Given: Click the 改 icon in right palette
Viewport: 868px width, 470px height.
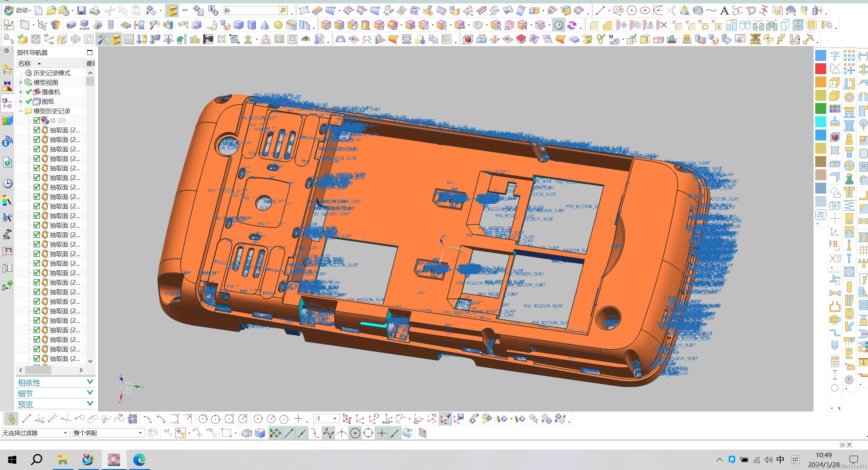Looking at the screenshot, I should (x=821, y=215).
